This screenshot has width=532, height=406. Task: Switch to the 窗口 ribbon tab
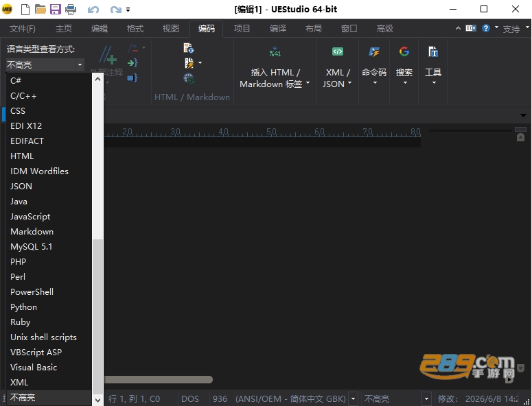pos(349,29)
